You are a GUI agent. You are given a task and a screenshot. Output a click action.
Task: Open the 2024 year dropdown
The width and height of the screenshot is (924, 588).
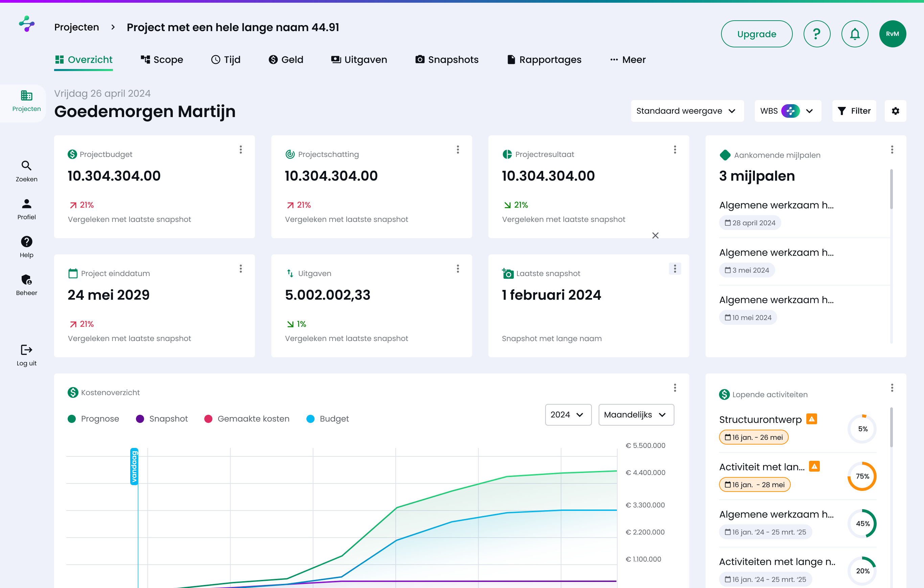coord(568,414)
